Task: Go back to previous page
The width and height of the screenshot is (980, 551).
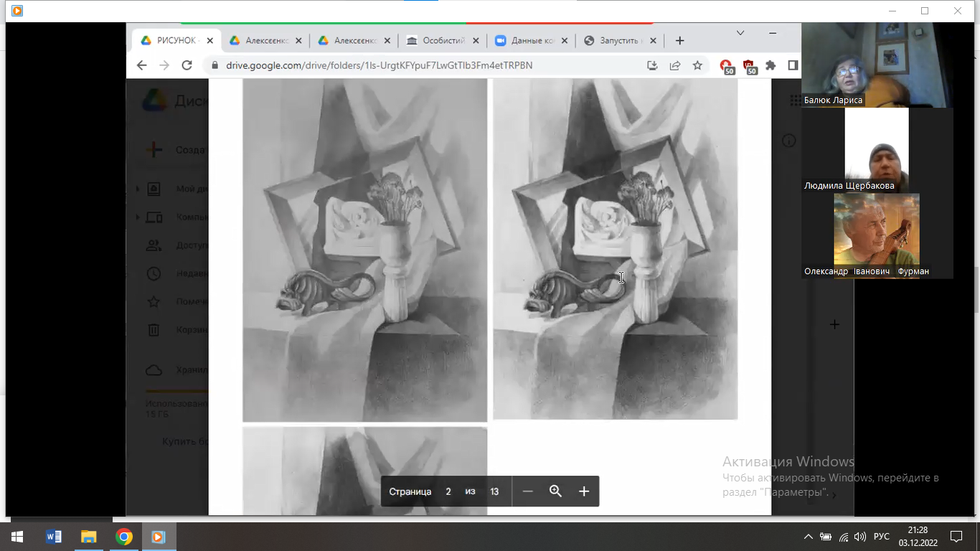Action: point(141,65)
